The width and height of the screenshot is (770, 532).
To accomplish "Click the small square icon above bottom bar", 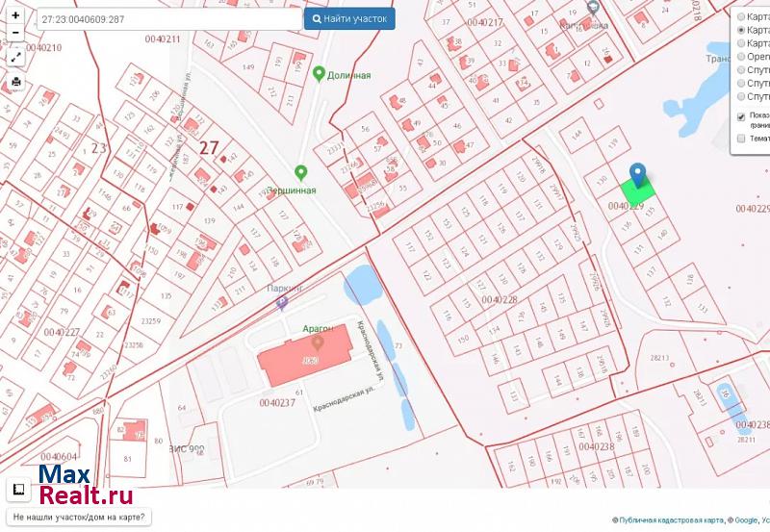I will coord(17,490).
